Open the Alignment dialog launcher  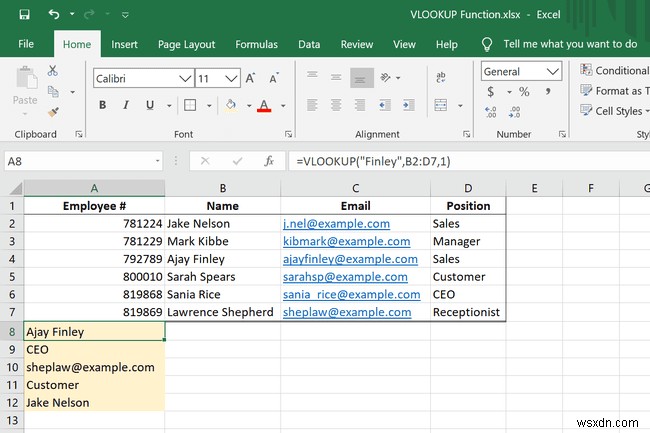pos(466,134)
